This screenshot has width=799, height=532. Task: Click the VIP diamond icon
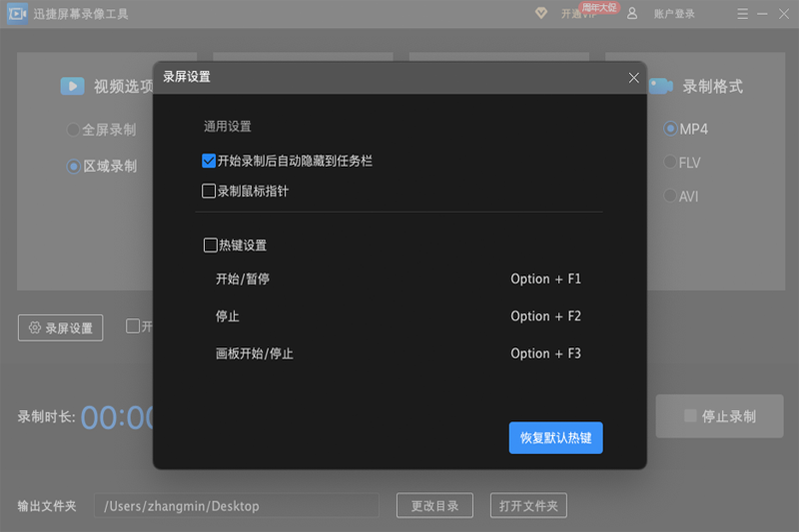click(x=541, y=13)
